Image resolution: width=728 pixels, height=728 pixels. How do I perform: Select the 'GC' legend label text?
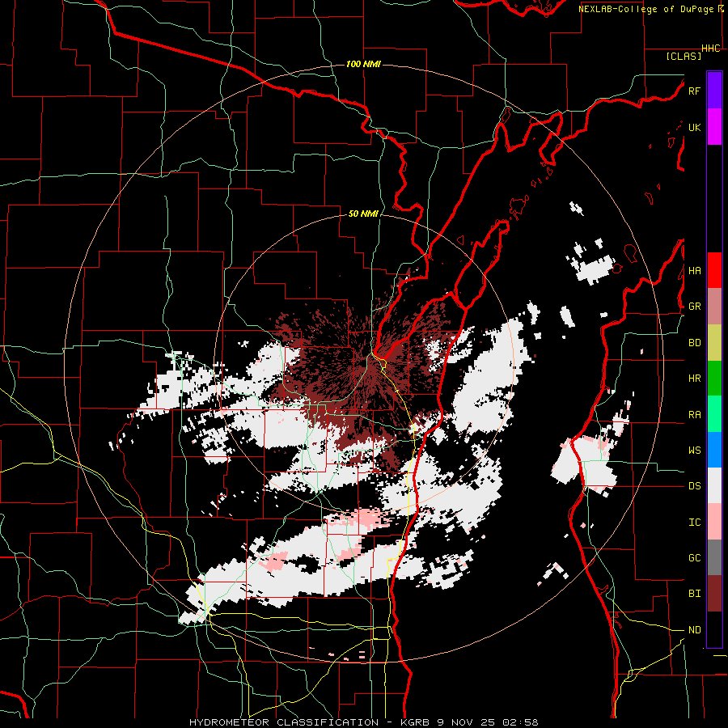(694, 558)
